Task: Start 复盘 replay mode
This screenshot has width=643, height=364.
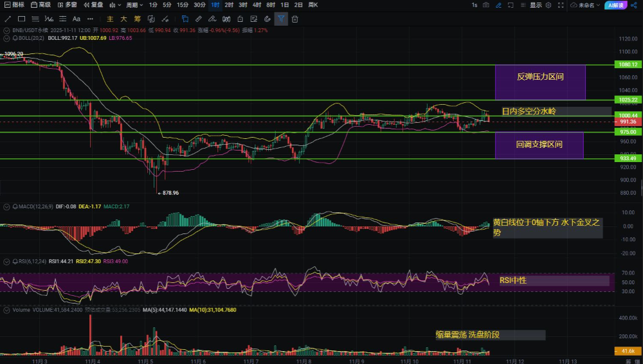Action: tap(93, 5)
